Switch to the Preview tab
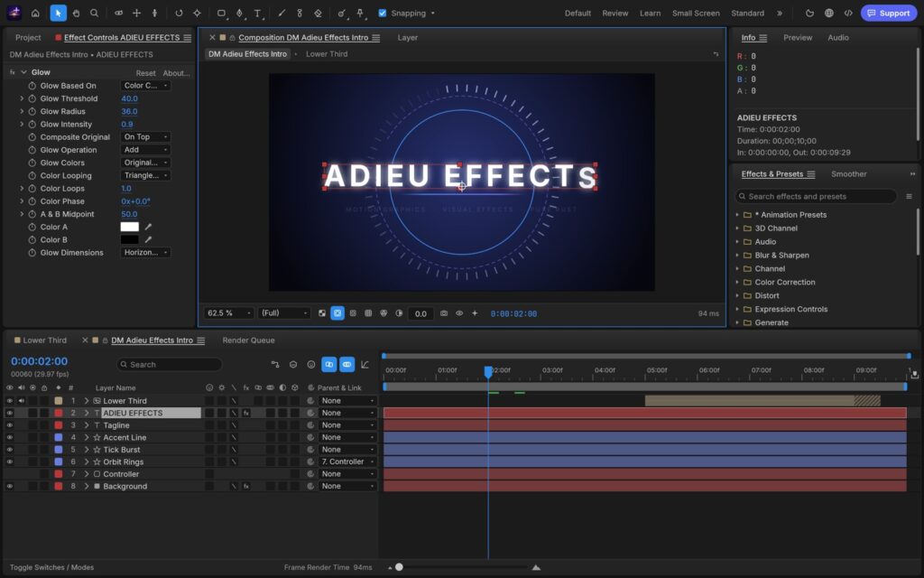Image resolution: width=924 pixels, height=578 pixels. pos(798,37)
